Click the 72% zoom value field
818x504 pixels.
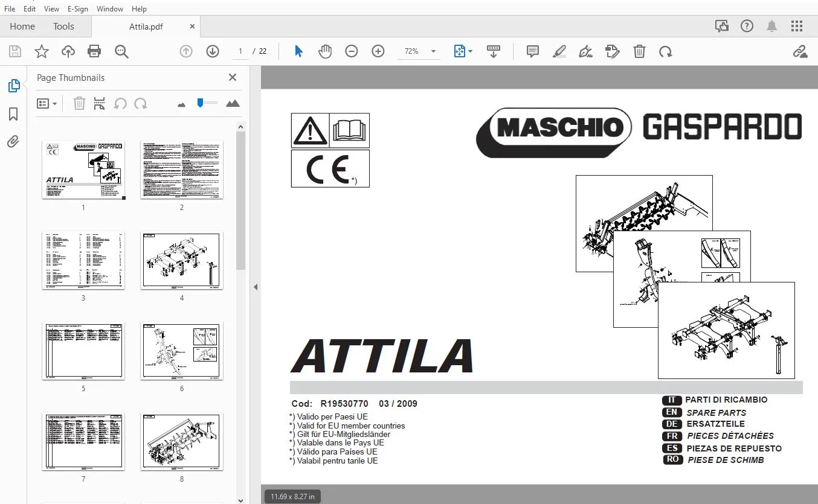pos(412,51)
